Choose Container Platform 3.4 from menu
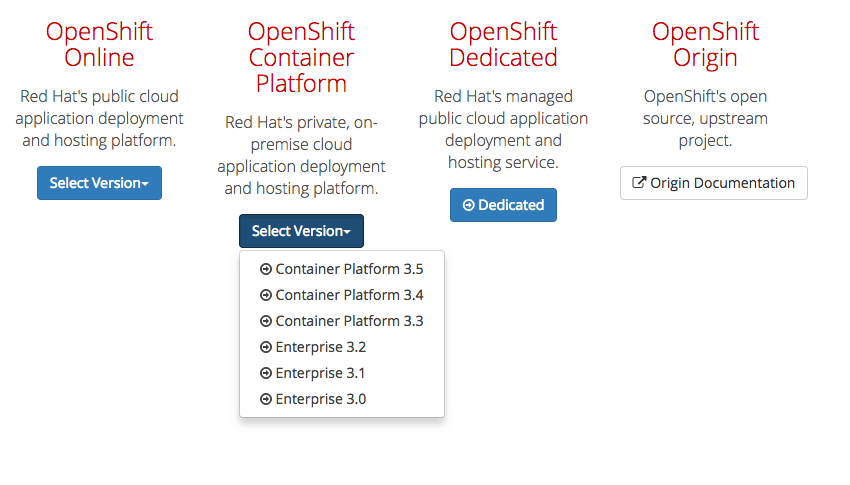Screen dimensions: 850x485 [342, 295]
